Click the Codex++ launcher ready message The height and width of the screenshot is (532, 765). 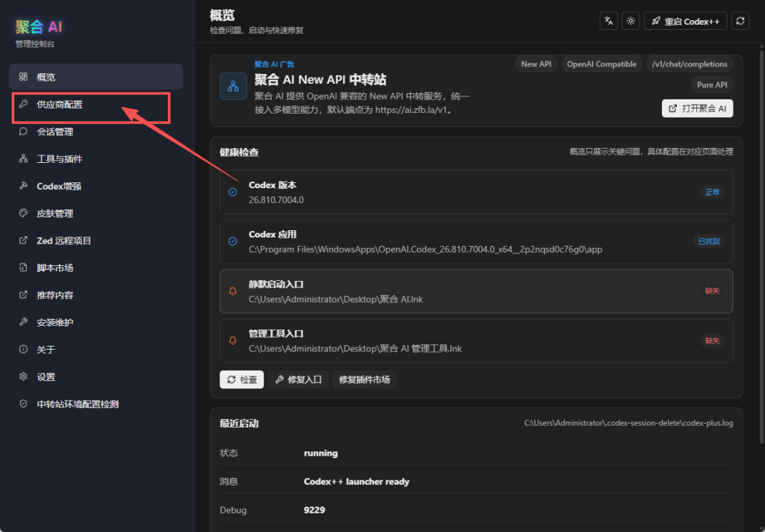[x=356, y=481]
